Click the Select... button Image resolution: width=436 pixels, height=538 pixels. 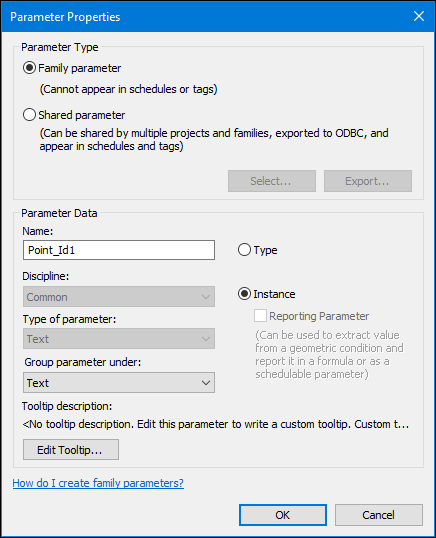pos(272,181)
